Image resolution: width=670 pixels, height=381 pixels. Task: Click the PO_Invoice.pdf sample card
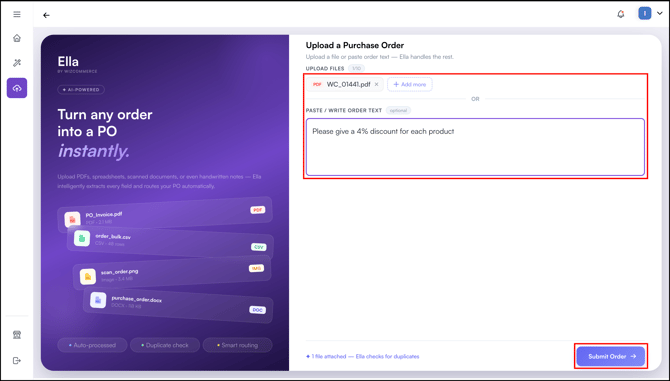coord(165,215)
